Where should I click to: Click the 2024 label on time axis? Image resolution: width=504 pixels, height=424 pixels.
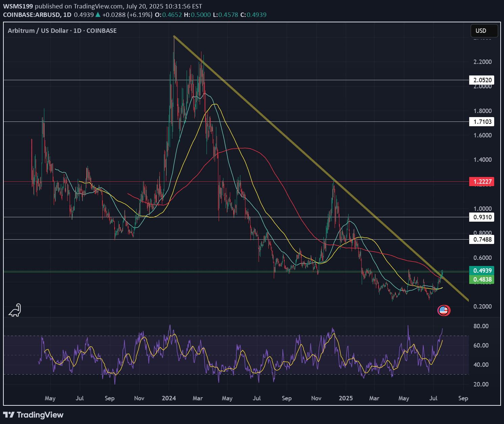[169, 398]
